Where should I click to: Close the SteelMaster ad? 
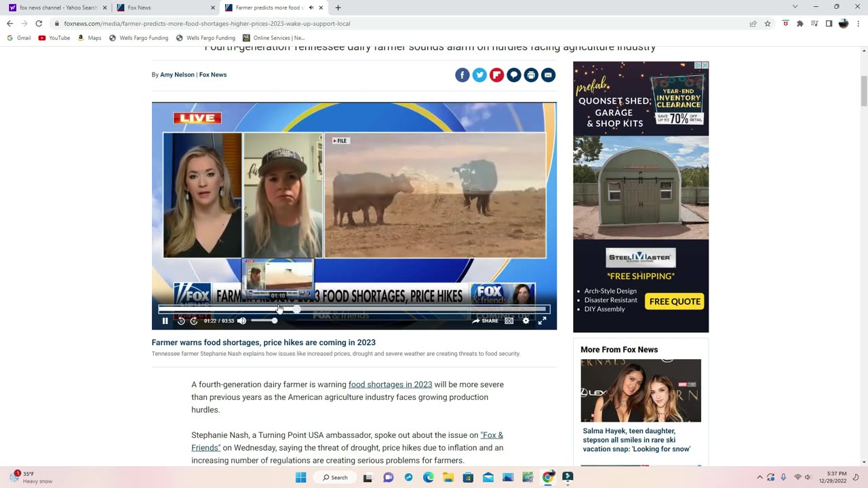(705, 65)
